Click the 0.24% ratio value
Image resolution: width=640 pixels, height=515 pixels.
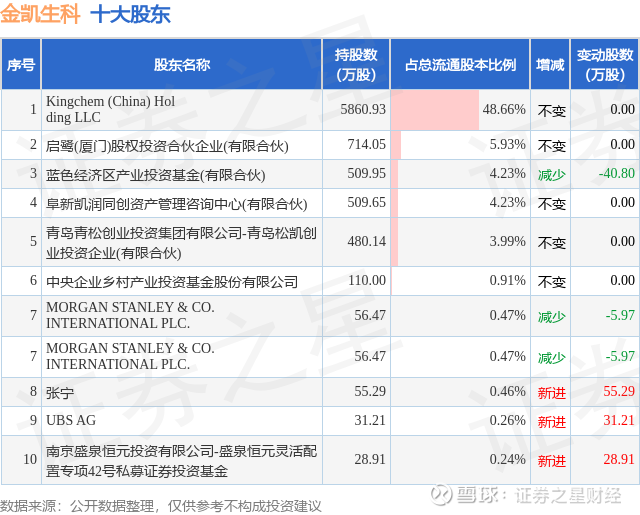(x=507, y=460)
